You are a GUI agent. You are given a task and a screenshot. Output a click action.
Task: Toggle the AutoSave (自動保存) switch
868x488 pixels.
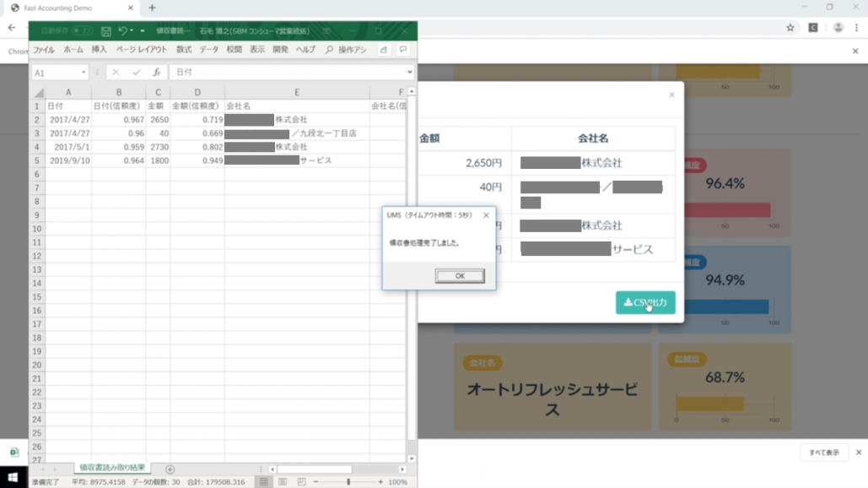tap(82, 31)
